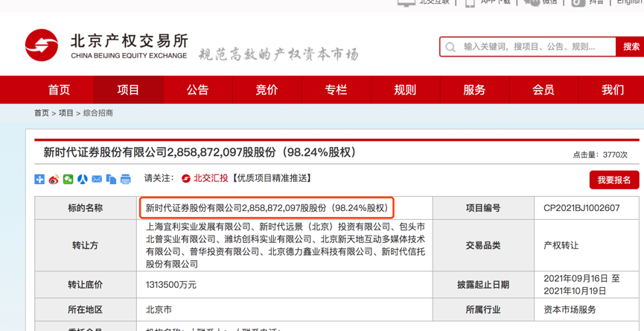The image size is (644, 331).
Task: Open the 我们 navigation tab
Action: pyautogui.click(x=612, y=89)
